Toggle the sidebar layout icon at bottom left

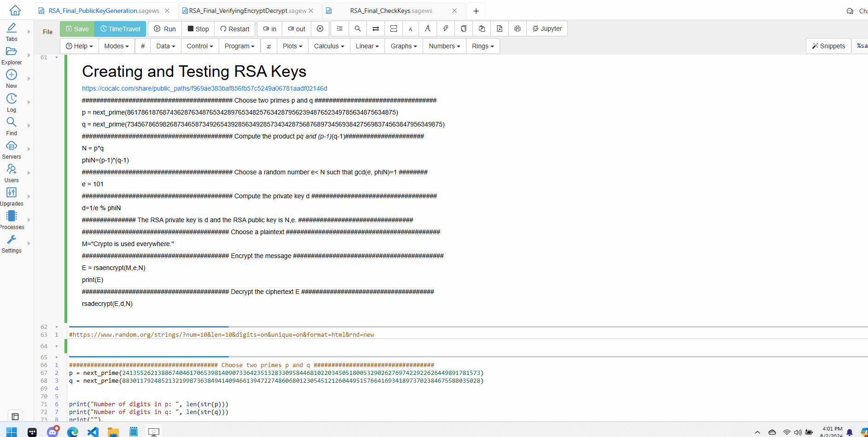pos(15,416)
